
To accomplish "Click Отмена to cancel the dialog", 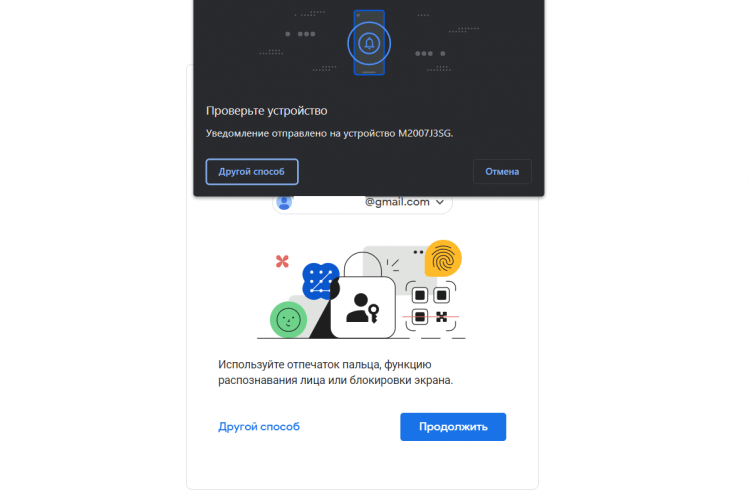I will coord(502,172).
